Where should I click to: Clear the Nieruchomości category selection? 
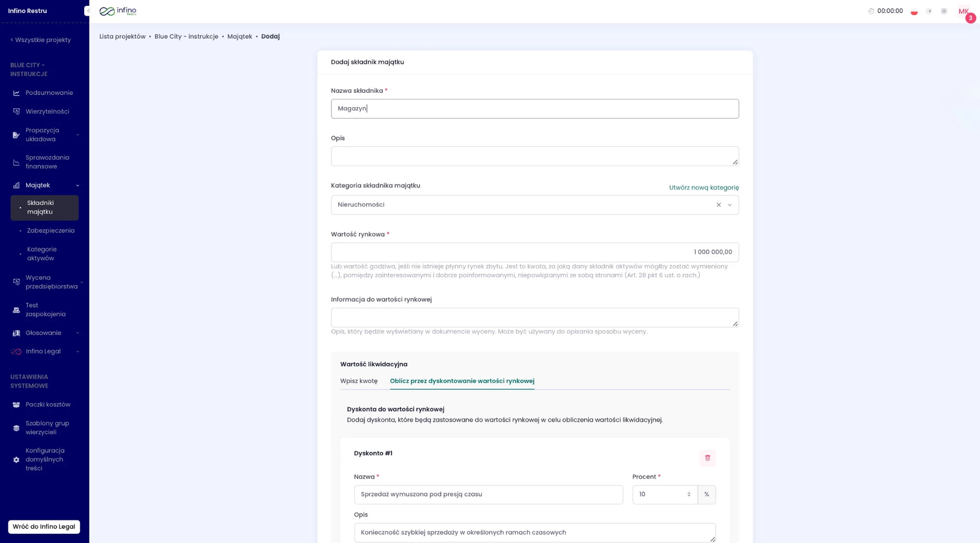(x=718, y=205)
